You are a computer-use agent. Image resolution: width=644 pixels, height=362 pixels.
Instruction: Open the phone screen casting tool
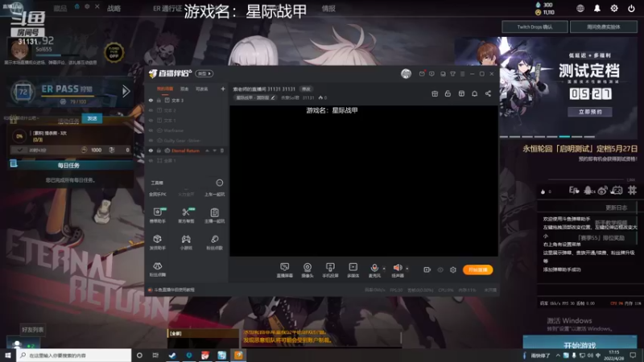[x=330, y=270]
